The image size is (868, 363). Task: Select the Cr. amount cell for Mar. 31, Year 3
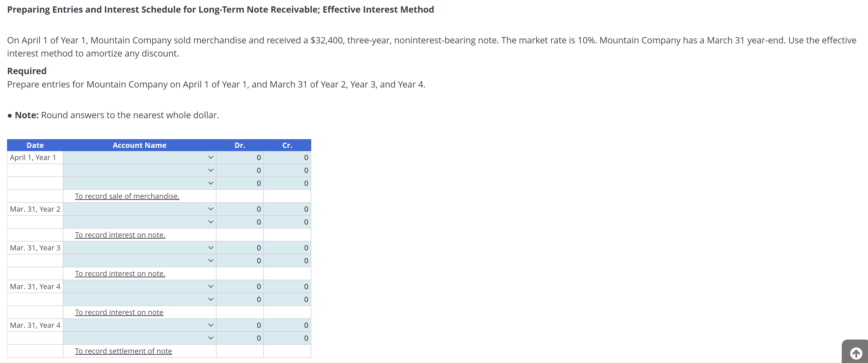pos(288,248)
